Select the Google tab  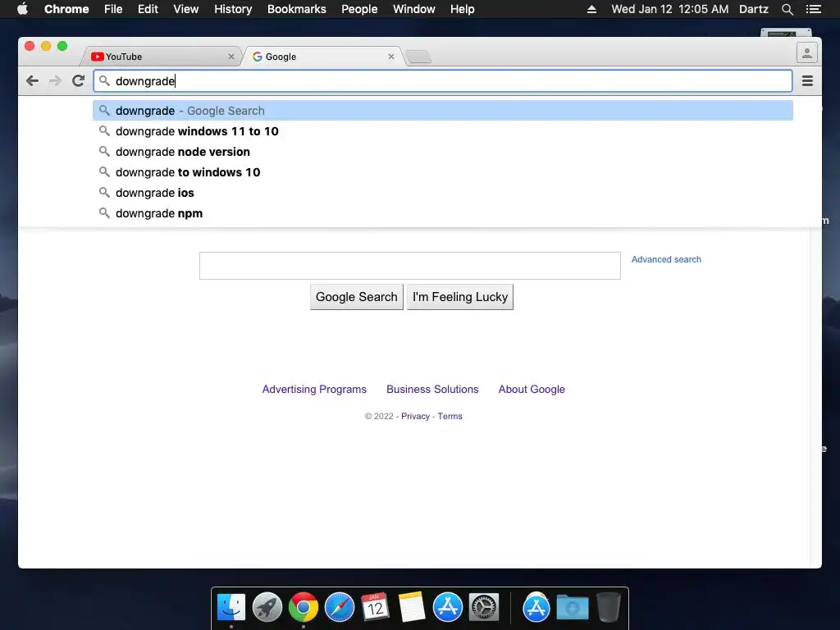click(x=323, y=57)
